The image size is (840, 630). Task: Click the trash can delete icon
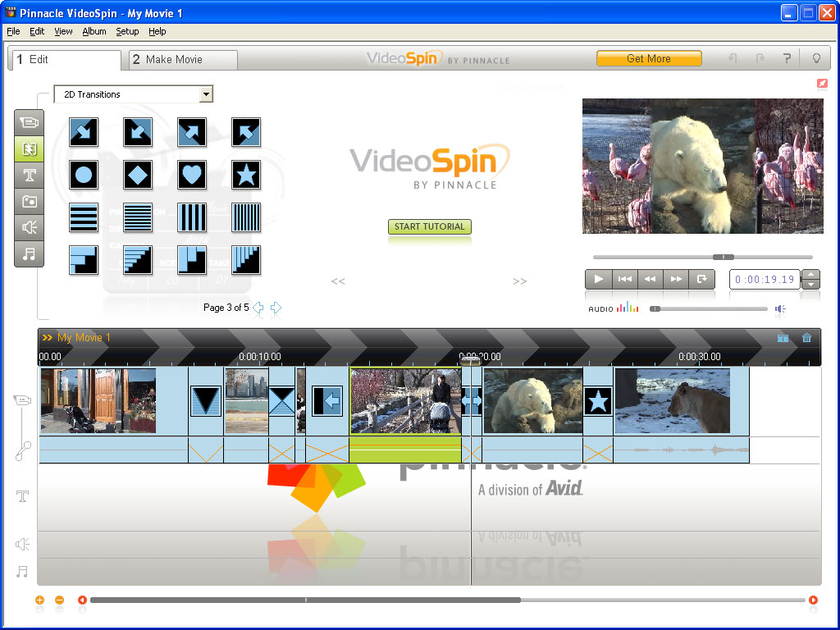[806, 338]
